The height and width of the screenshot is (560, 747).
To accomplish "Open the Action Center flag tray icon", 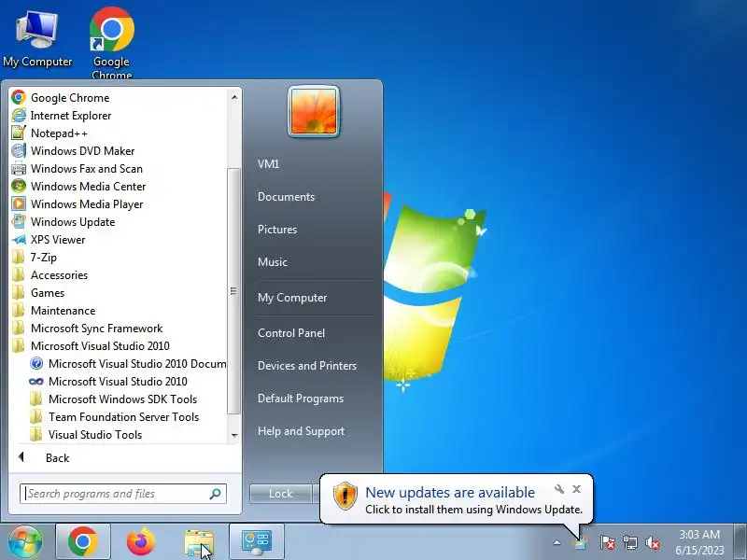I will [x=607, y=542].
